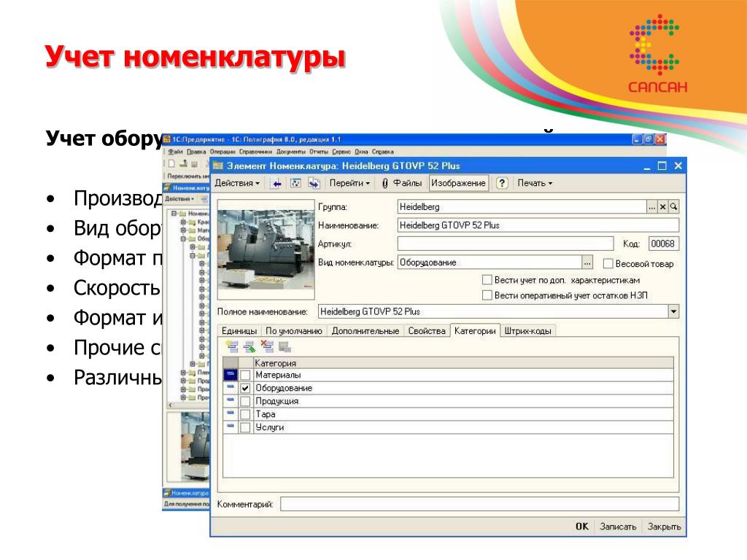Image resolution: width=747 pixels, height=560 pixels.
Task: Select the Категории tab
Action: point(475,330)
